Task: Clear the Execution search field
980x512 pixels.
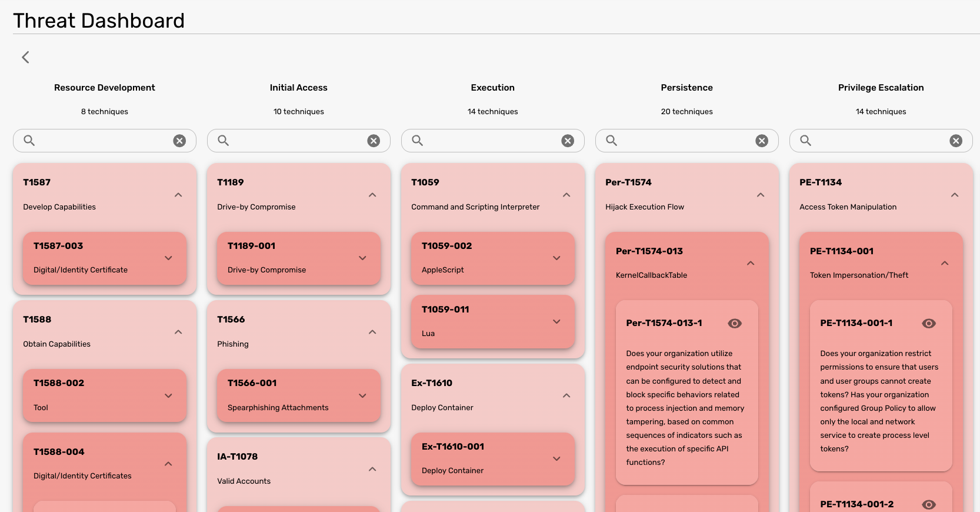Action: (568, 141)
